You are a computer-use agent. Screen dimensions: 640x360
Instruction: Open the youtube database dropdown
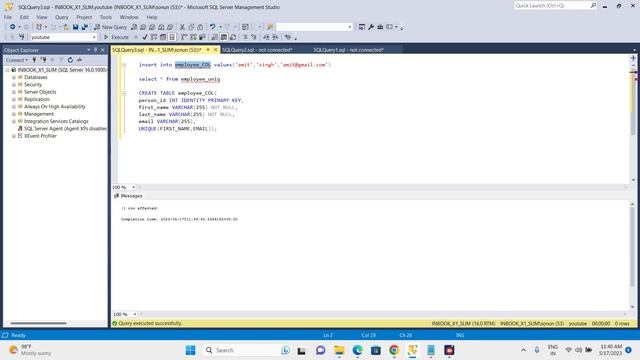94,37
